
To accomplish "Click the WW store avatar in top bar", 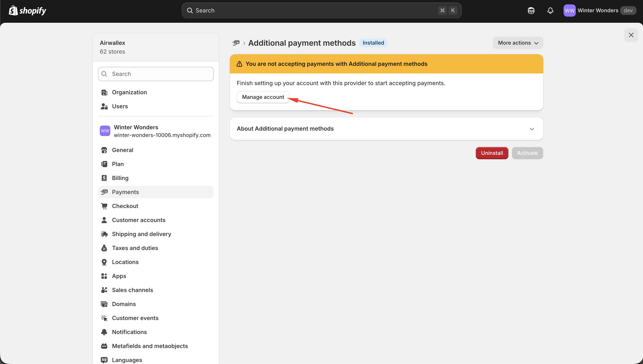I will [x=569, y=10].
